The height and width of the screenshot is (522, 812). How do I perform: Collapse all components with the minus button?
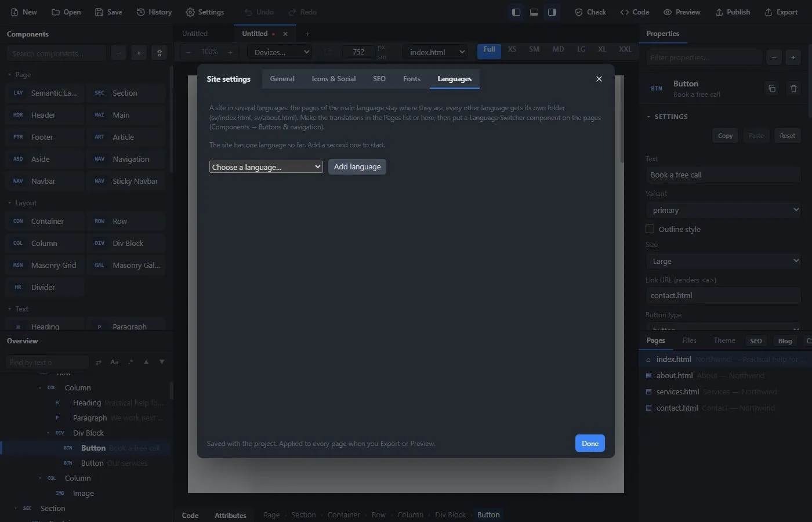pyautogui.click(x=118, y=53)
